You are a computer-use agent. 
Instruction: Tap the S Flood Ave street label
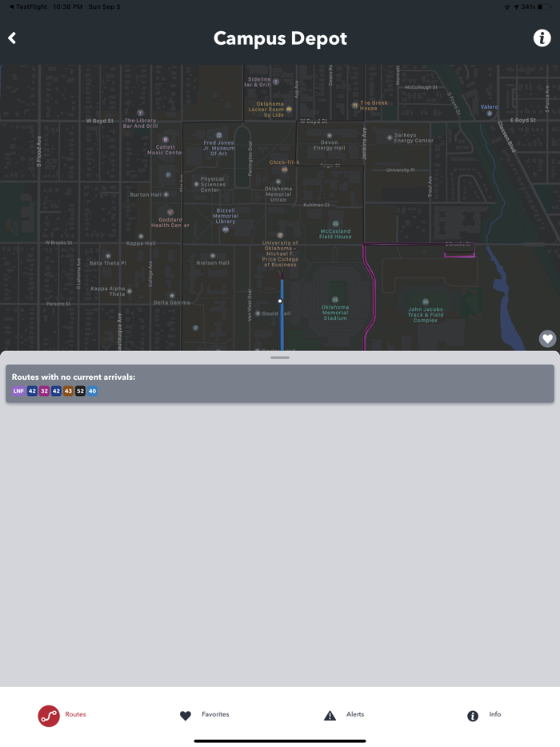39,151
